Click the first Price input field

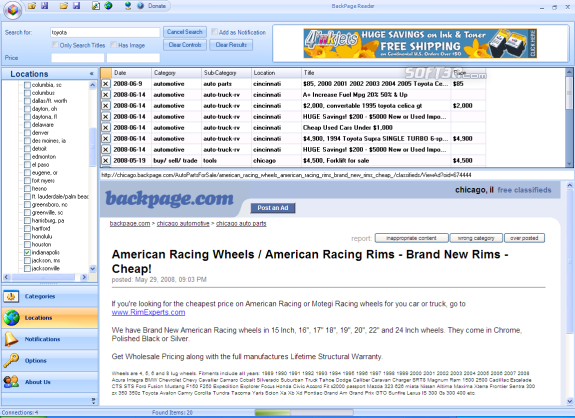(x=78, y=58)
